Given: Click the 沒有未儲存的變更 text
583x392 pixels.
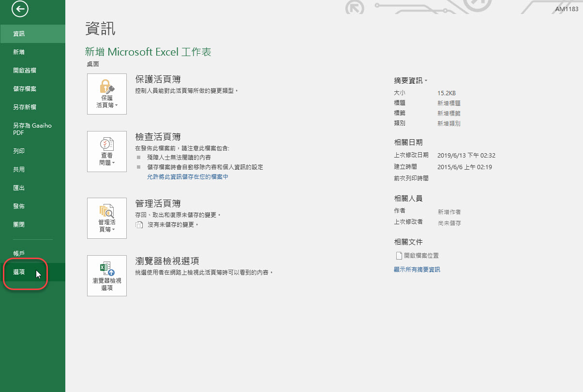Looking at the screenshot, I should (173, 225).
